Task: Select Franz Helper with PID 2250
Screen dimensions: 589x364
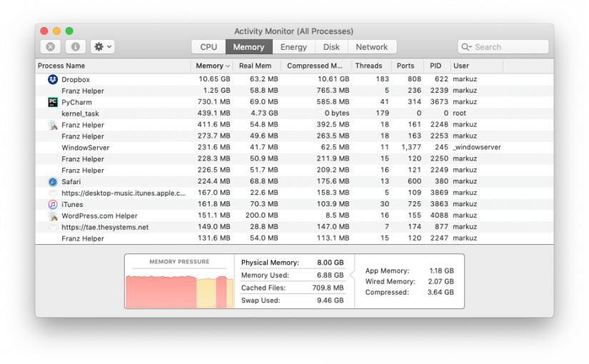Action: [294, 159]
